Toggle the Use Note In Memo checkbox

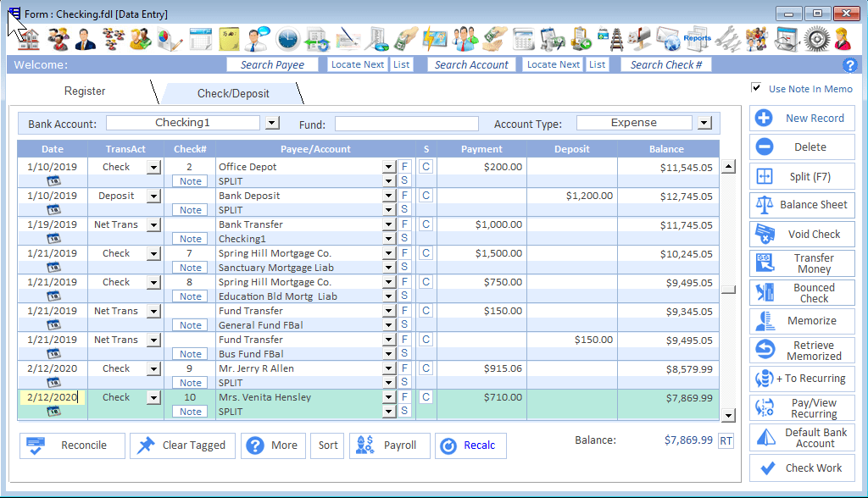coord(756,87)
